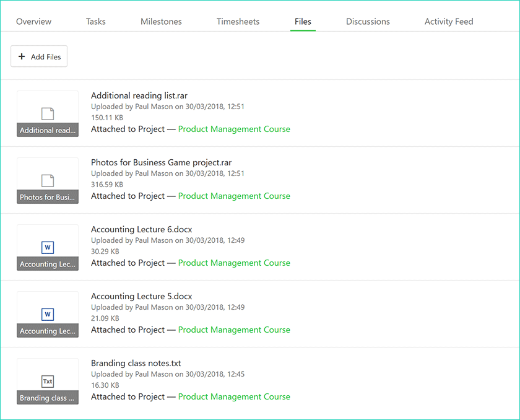This screenshot has width=520, height=420.
Task: Click the blank file icon for Additional reading list.rar
Action: tap(48, 113)
